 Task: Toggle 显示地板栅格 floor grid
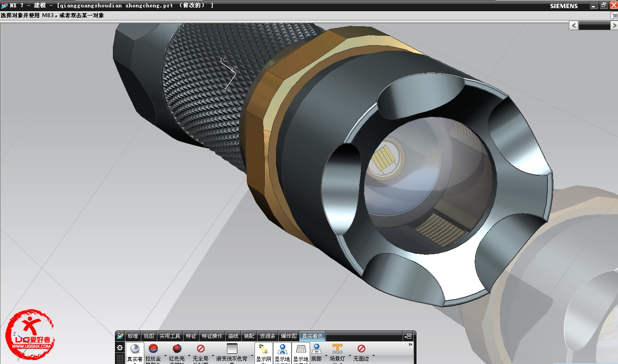click(301, 349)
